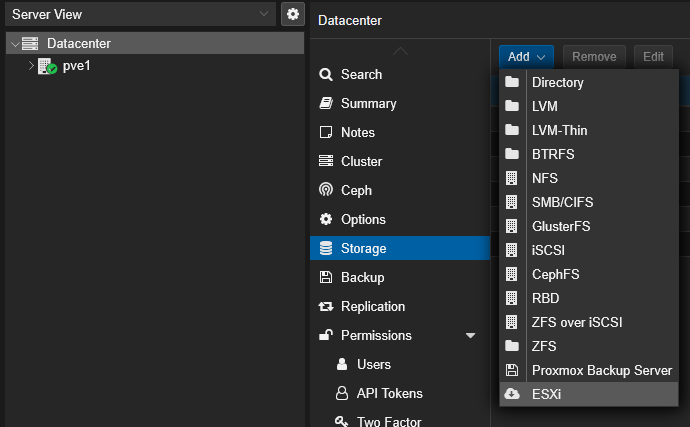Screen dimensions: 690x427
Task: Click the Remove button
Action: pyautogui.click(x=594, y=57)
